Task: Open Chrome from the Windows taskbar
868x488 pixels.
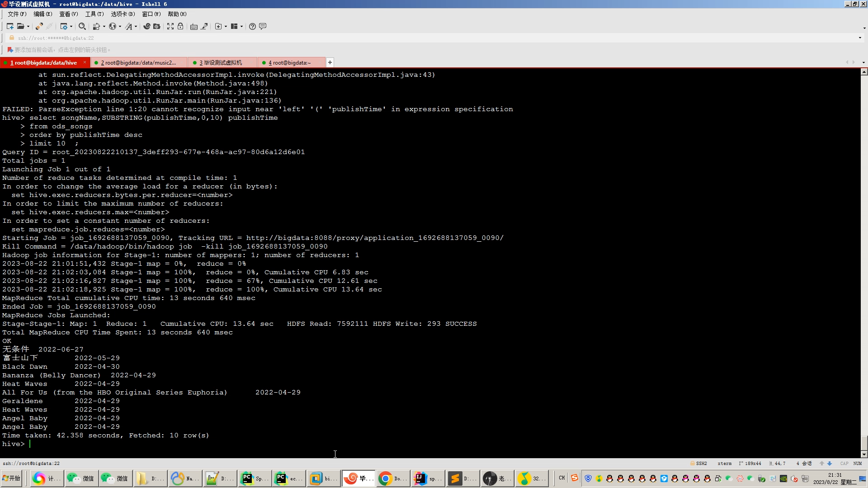Action: click(x=386, y=478)
